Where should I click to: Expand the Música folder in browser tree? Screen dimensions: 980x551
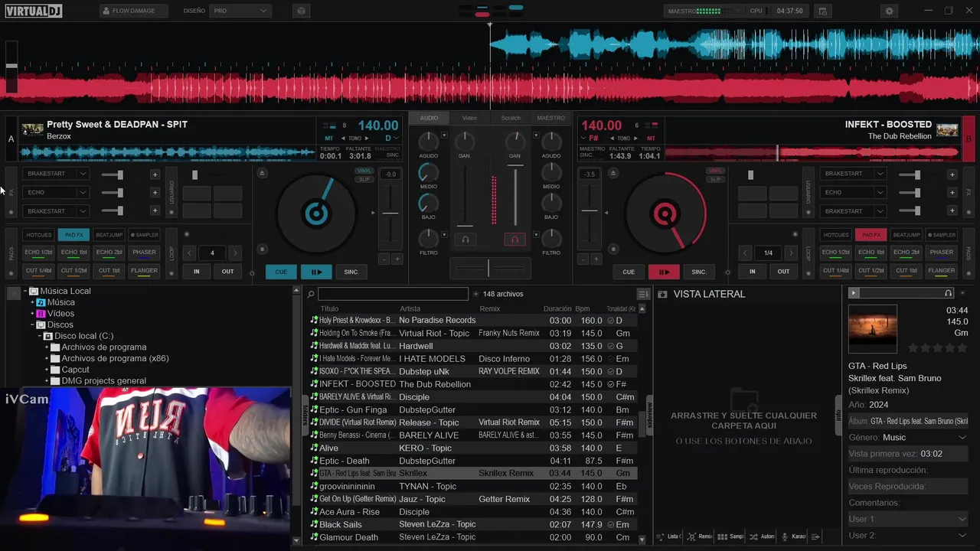click(33, 302)
